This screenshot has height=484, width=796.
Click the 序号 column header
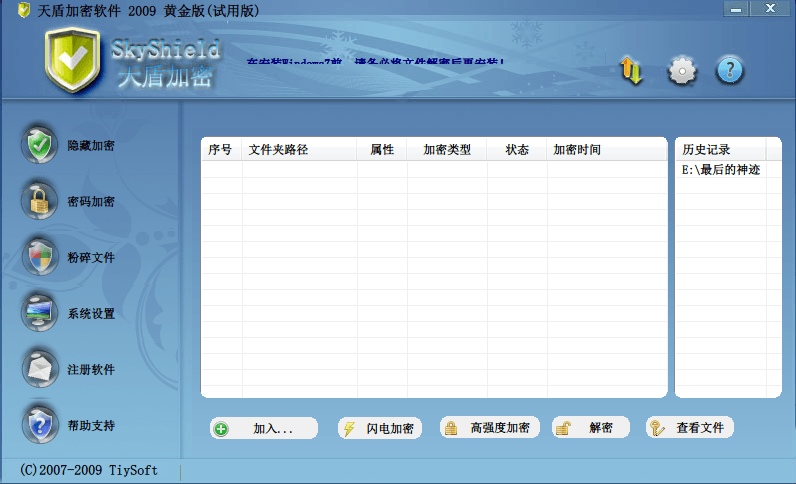pos(221,150)
